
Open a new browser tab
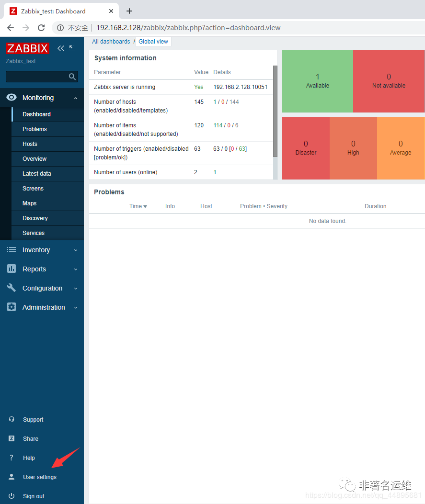[129, 11]
